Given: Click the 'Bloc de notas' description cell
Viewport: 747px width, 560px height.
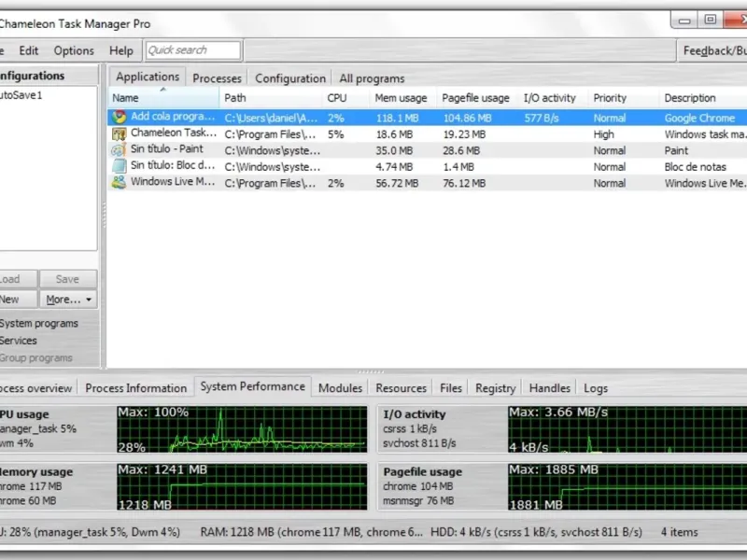Looking at the screenshot, I should click(695, 167).
